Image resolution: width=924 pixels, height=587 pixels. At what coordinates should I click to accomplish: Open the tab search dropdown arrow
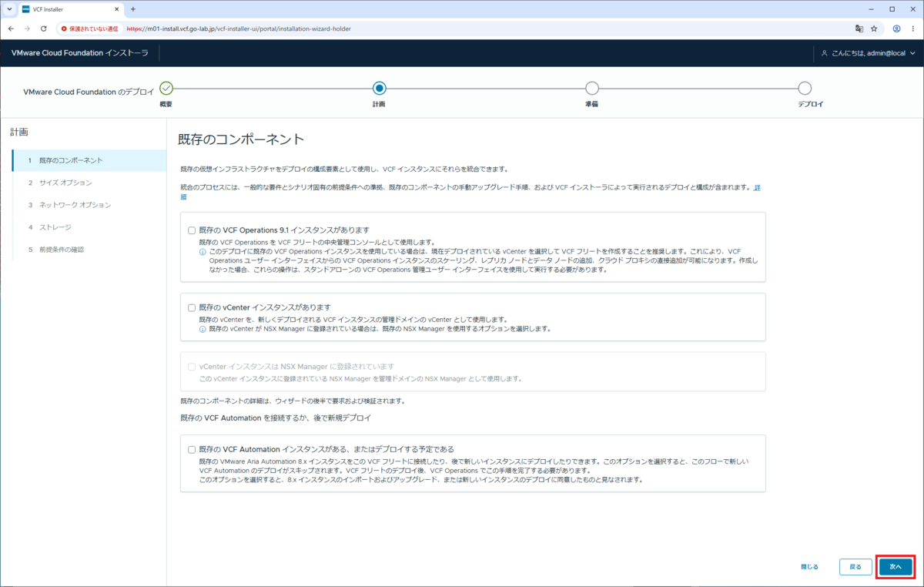click(8, 9)
